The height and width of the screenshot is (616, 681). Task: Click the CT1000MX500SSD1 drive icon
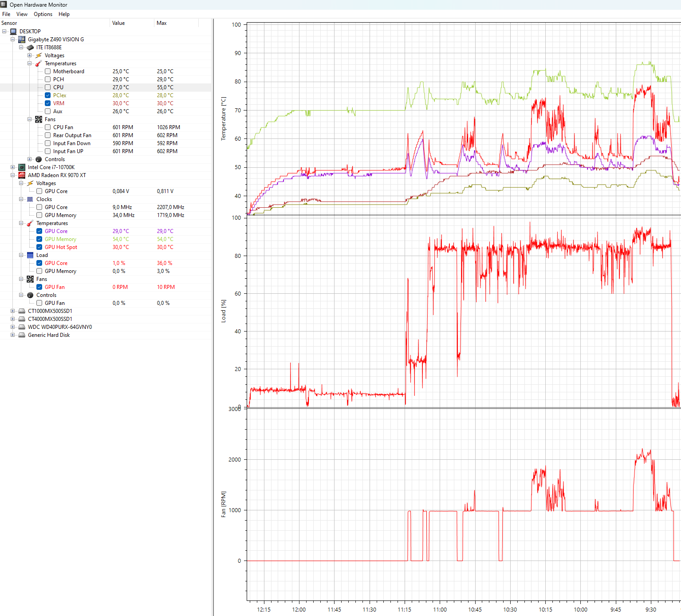(x=22, y=311)
